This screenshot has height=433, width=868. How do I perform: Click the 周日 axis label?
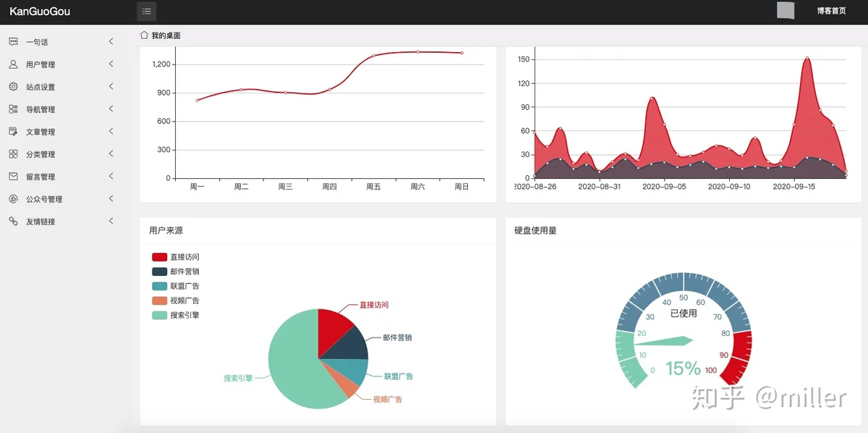[461, 187]
